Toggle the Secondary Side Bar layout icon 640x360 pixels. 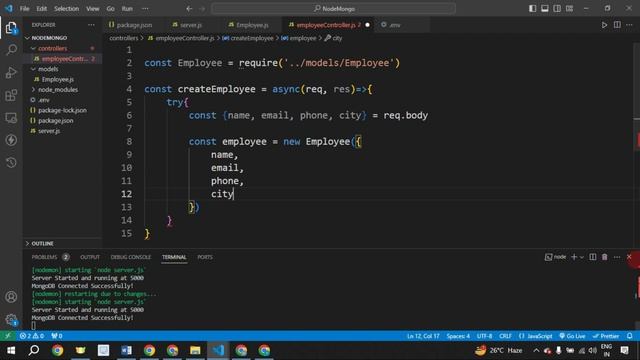[x=557, y=9]
